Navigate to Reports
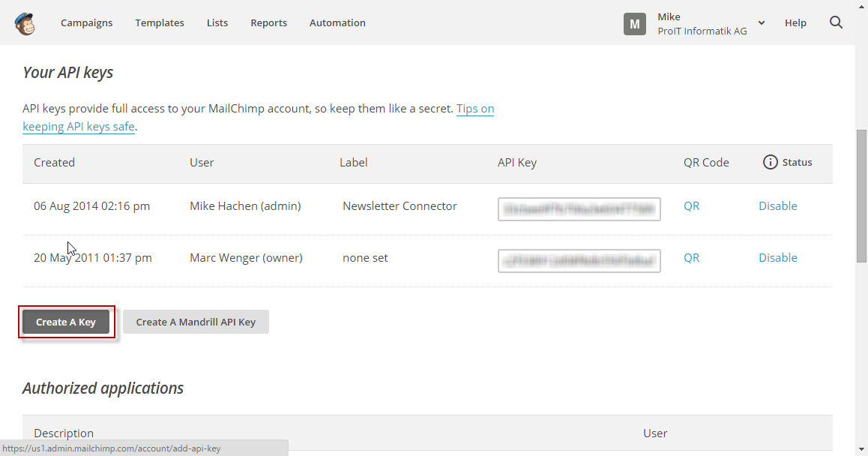868x456 pixels. (x=269, y=22)
